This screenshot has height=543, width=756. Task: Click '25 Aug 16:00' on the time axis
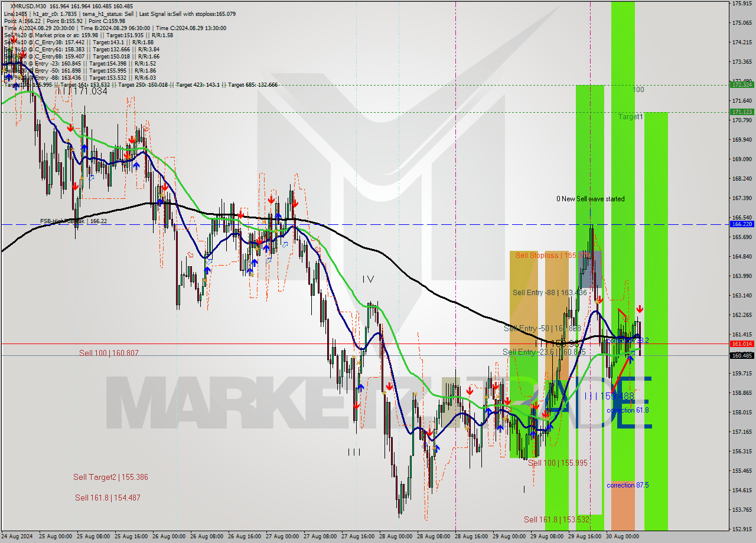[x=131, y=537]
